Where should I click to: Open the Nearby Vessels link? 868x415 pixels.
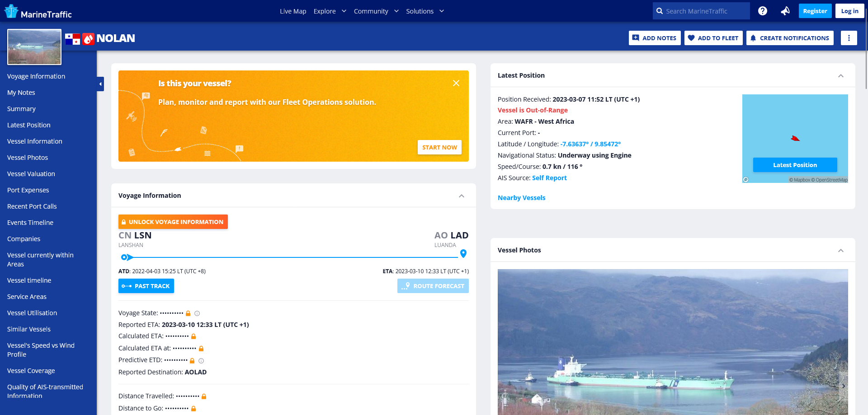(521, 198)
